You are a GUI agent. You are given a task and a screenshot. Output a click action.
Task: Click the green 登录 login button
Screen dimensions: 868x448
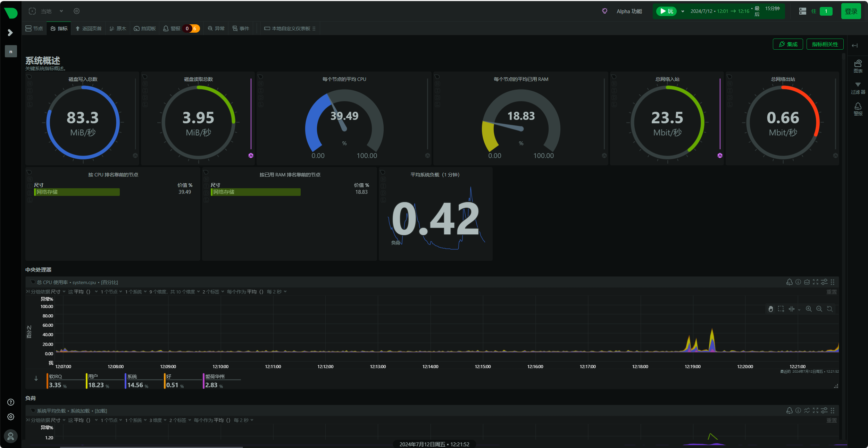tap(851, 11)
